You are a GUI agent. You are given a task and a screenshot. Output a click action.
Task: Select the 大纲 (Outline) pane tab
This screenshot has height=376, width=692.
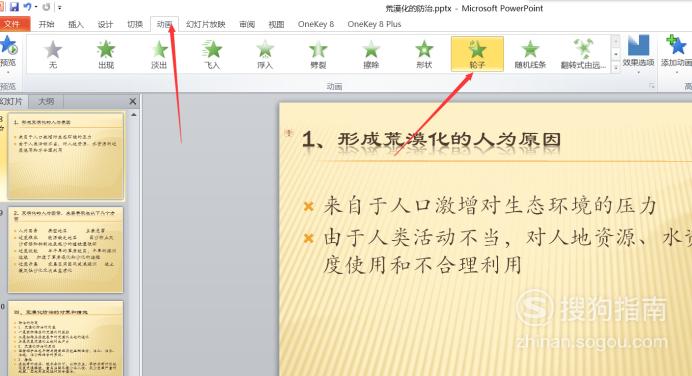(x=46, y=102)
